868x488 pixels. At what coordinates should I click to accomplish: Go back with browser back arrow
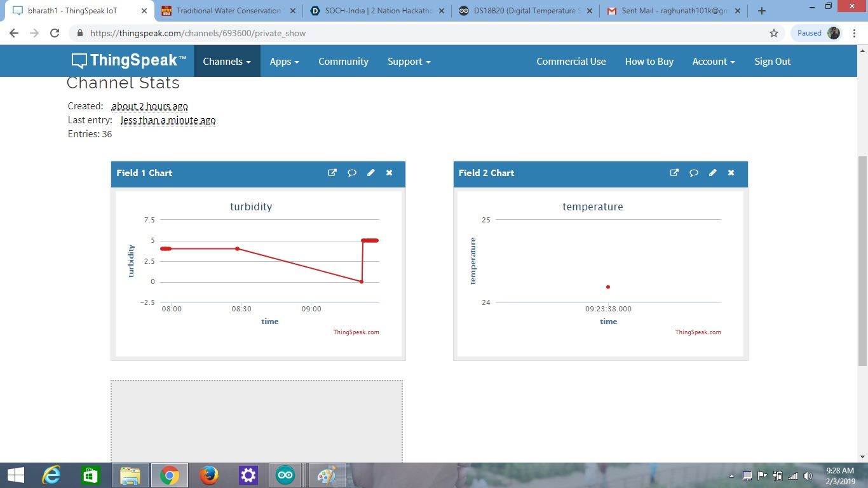[x=14, y=33]
